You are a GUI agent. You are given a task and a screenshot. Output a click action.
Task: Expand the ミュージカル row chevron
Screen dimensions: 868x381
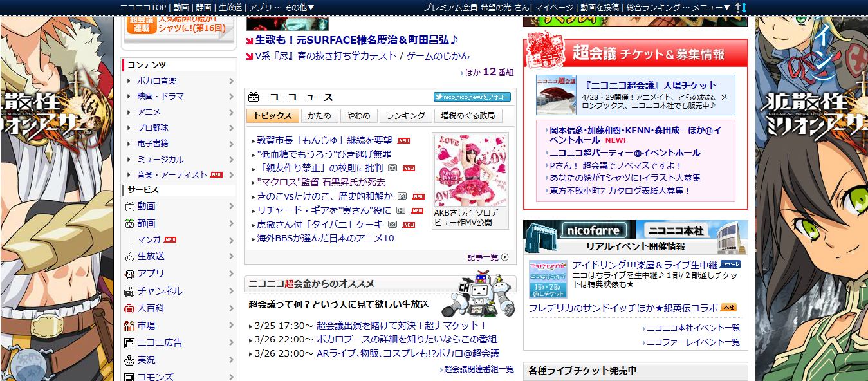click(x=231, y=159)
